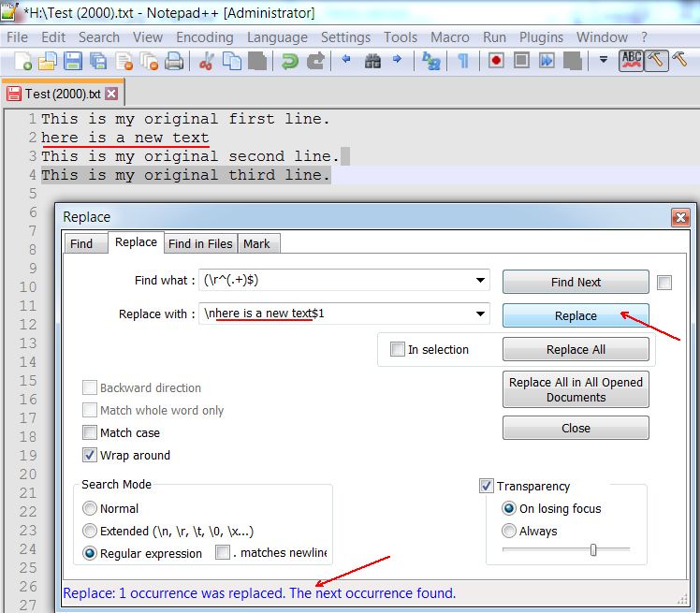
Task: Click Replace All in All Opened Documents
Action: pos(576,389)
